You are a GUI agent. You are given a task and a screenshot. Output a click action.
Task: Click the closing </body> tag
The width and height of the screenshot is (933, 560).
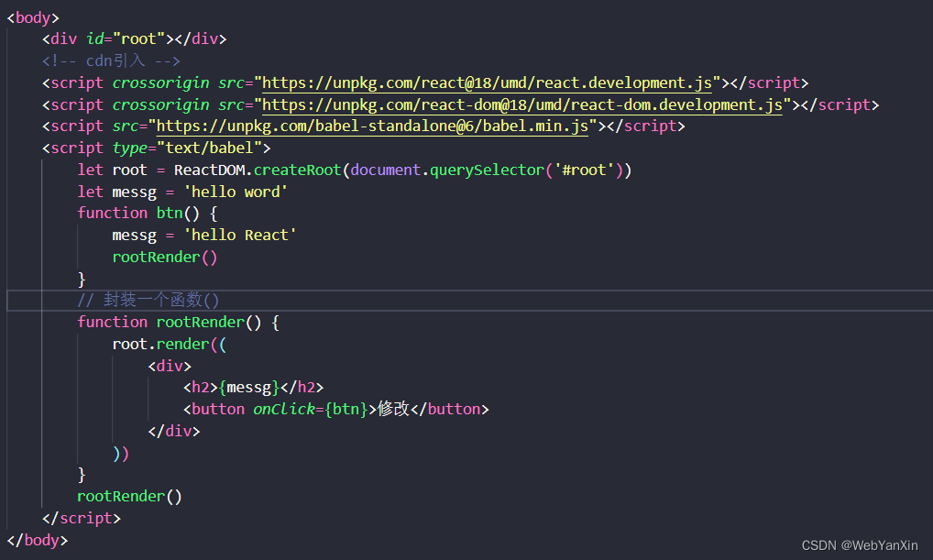37,540
